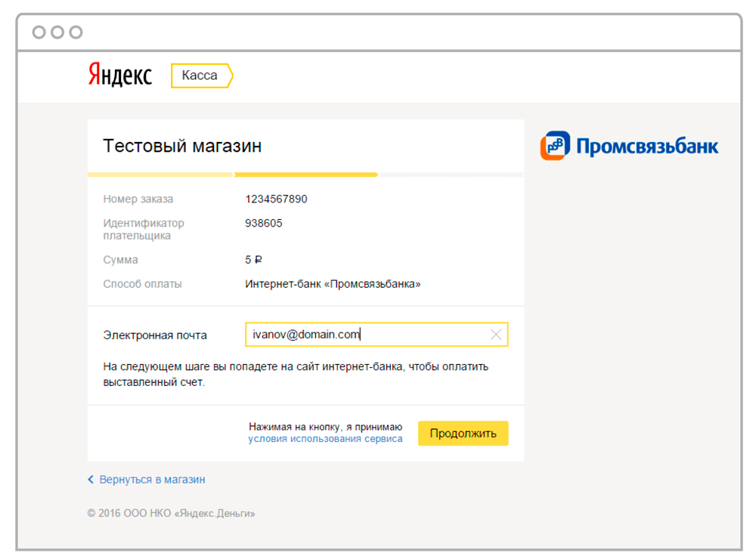Click the second browser window circle button
The height and width of the screenshot is (556, 756).
pyautogui.click(x=57, y=32)
